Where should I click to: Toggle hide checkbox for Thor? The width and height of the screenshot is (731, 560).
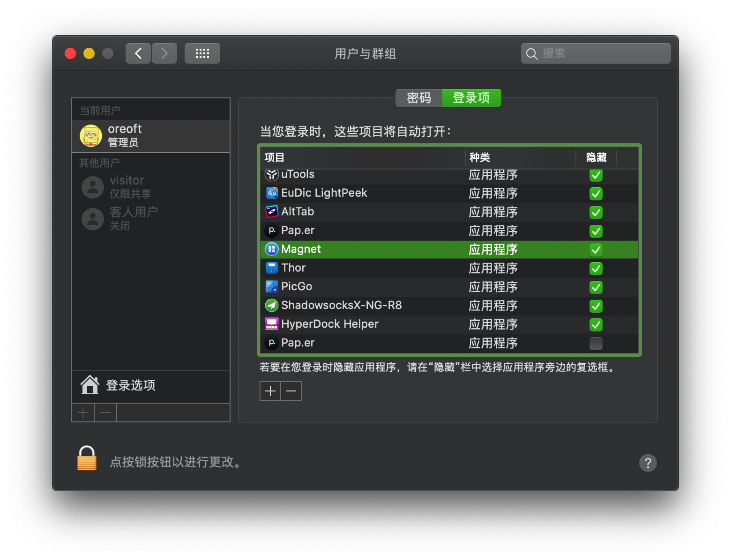coord(596,269)
